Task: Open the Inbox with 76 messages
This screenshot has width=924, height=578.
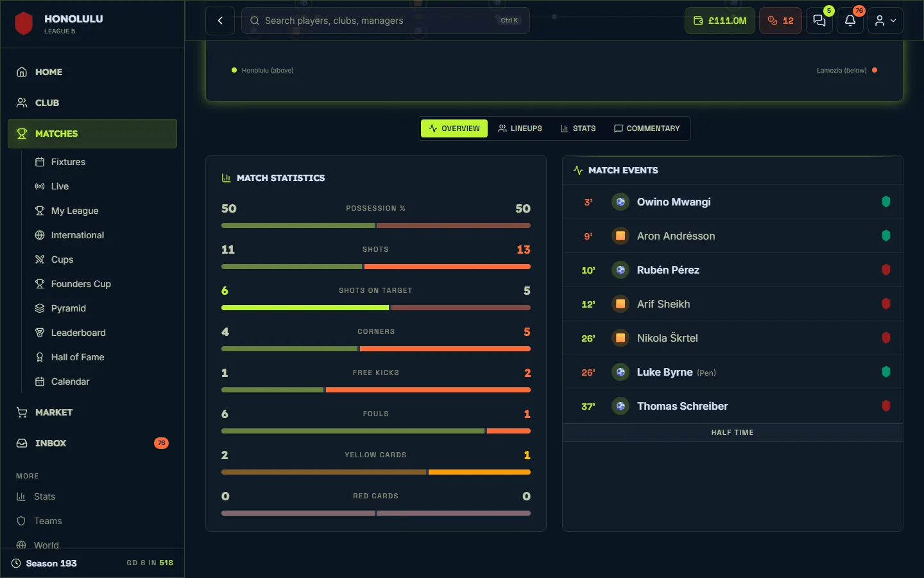Action: pyautogui.click(x=92, y=443)
